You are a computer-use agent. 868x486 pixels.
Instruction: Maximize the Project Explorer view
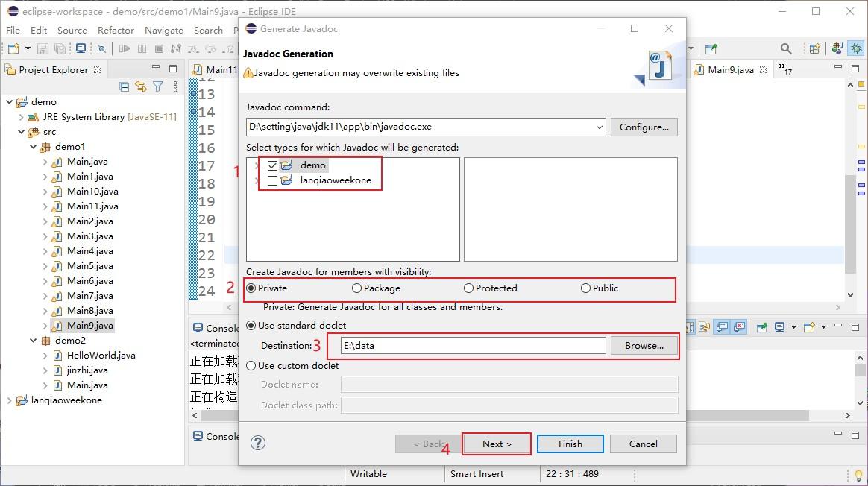[x=173, y=69]
